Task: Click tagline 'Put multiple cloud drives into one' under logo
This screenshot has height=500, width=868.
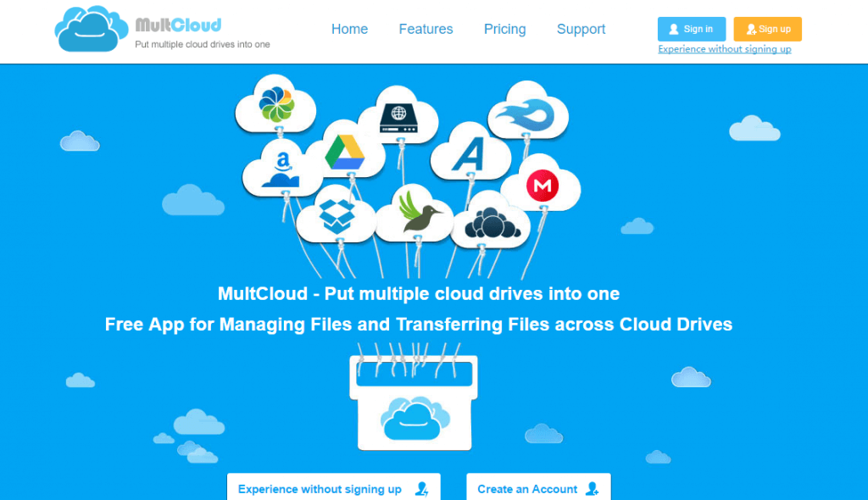Action: tap(203, 44)
